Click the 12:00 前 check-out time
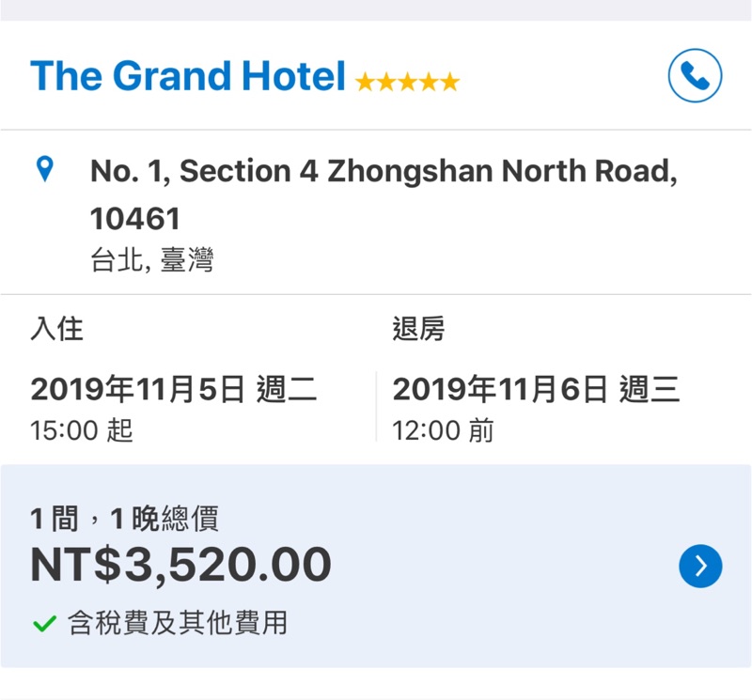Image resolution: width=752 pixels, height=700 pixels. (443, 431)
